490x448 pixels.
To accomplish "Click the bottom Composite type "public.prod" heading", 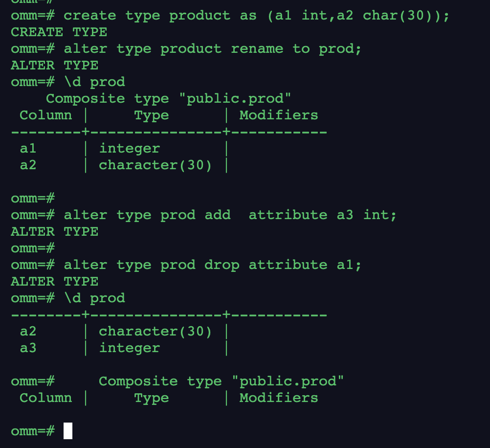I will [221, 381].
